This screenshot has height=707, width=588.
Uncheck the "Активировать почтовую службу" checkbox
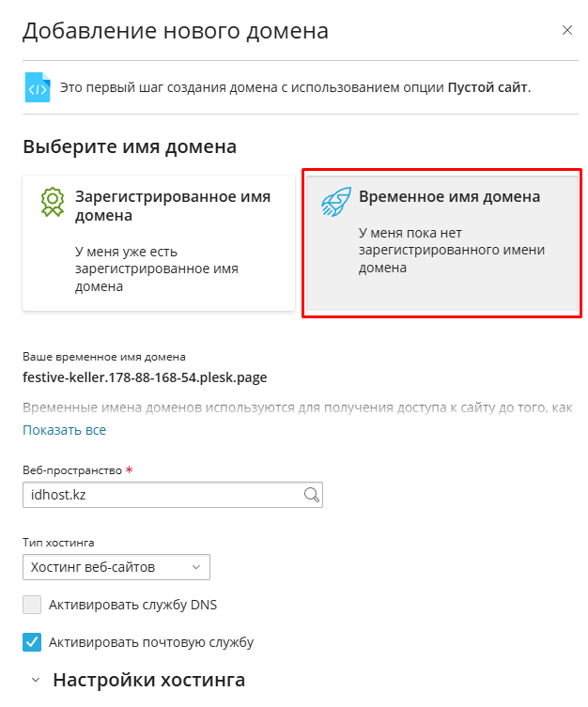click(32, 642)
